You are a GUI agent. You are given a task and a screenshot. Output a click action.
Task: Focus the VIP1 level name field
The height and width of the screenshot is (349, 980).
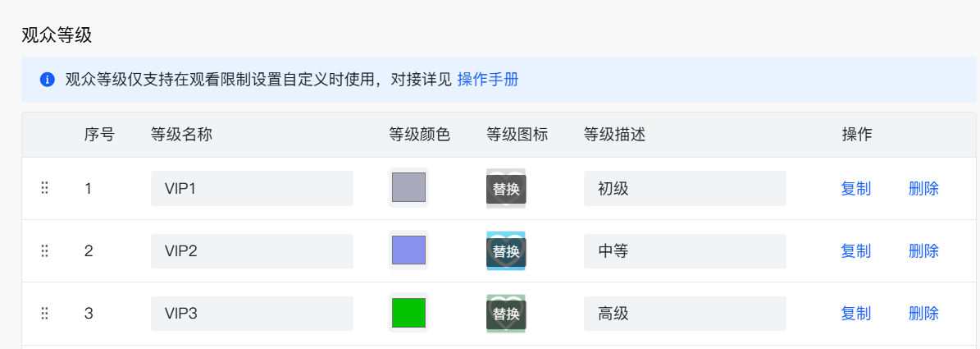(x=252, y=189)
